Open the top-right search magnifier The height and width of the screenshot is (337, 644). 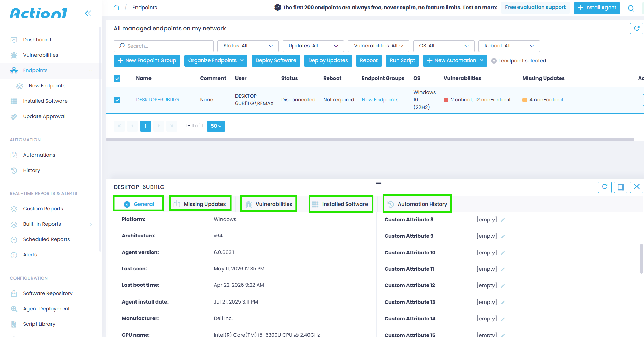click(631, 8)
